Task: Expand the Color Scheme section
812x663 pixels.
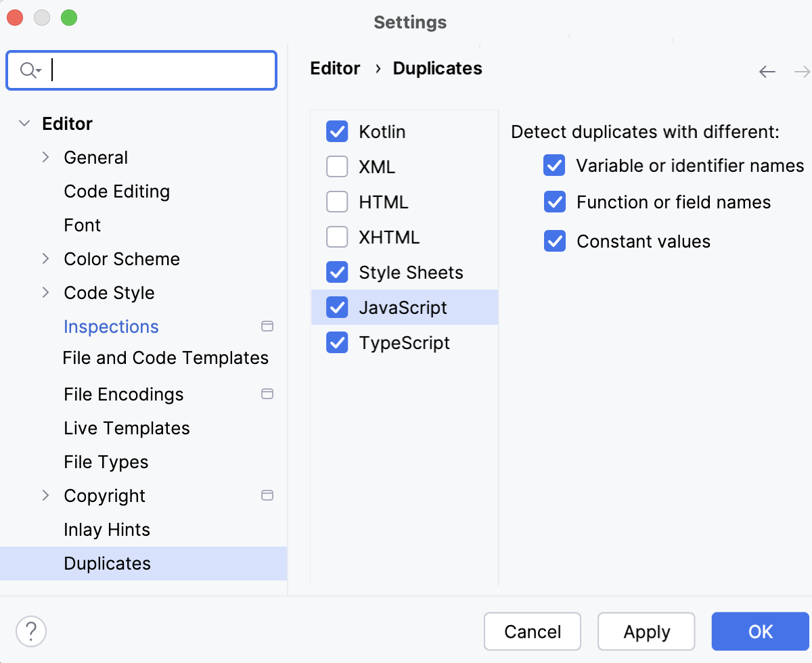Action: click(x=45, y=258)
